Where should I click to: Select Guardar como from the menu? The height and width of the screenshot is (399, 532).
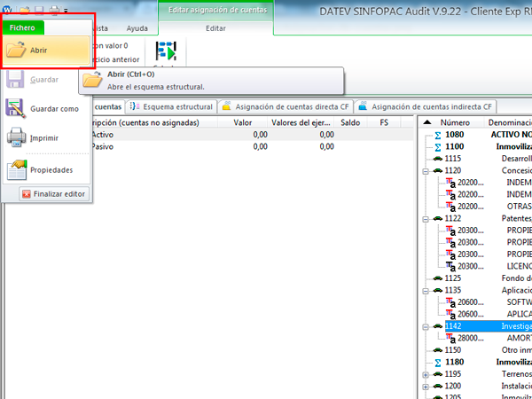46,109
